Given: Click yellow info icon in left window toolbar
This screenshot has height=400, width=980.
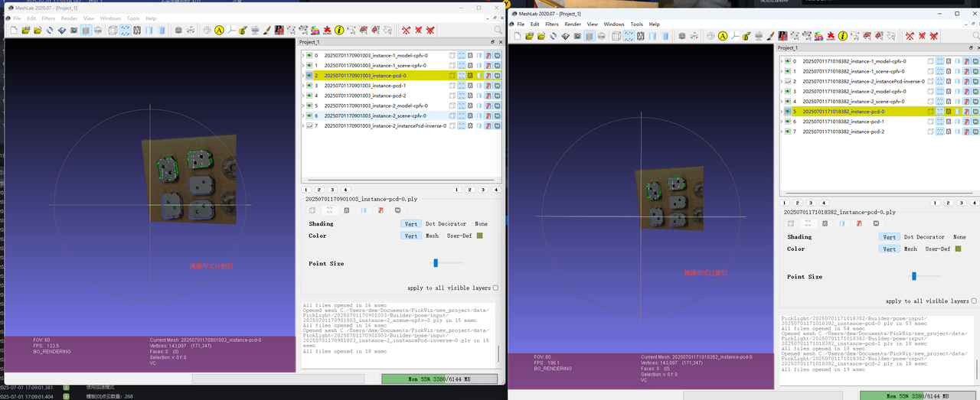Looking at the screenshot, I should click(339, 31).
